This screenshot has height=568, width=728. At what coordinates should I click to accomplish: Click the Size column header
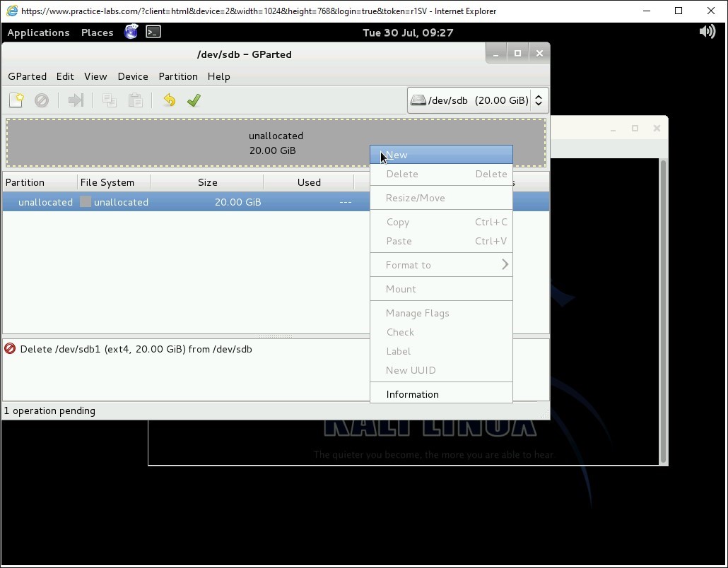click(208, 182)
